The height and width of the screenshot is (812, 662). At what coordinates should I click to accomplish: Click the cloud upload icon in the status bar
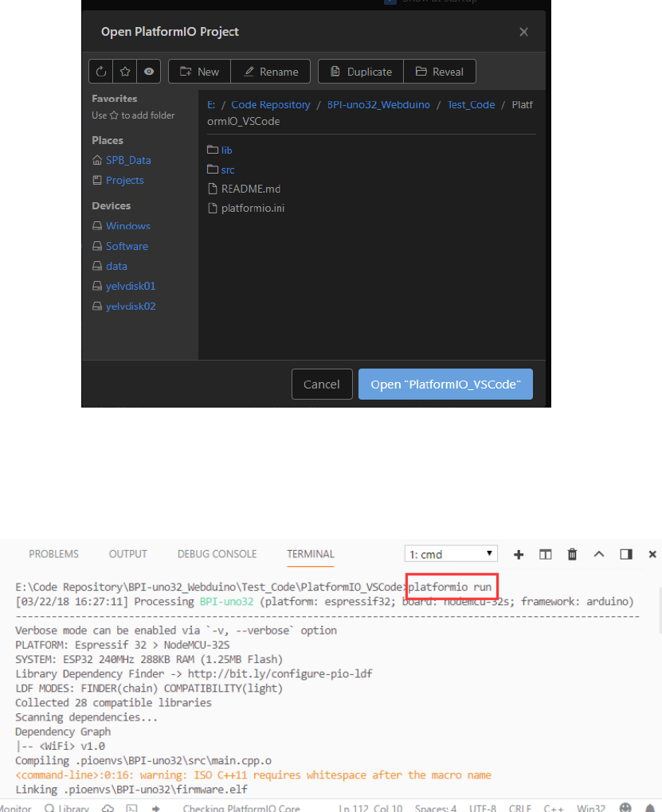tap(108, 808)
